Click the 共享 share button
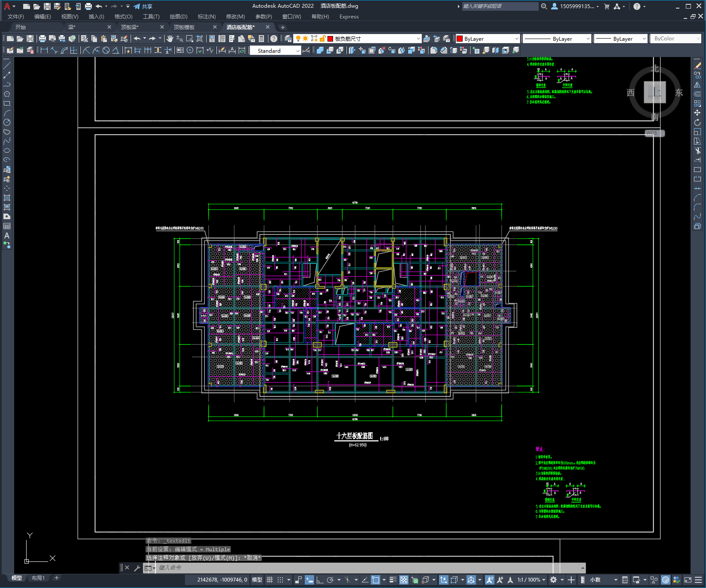706x588 pixels. click(143, 6)
